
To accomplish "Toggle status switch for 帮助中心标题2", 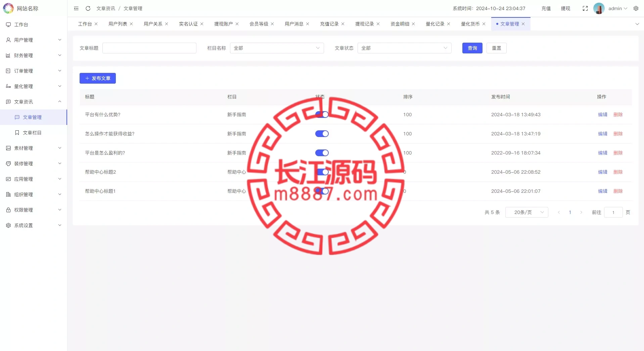I will pos(322,172).
